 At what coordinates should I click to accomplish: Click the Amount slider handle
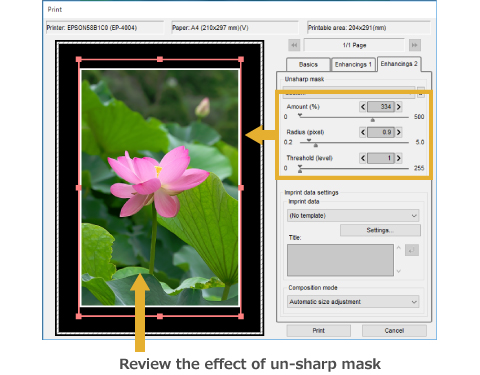coord(373,120)
